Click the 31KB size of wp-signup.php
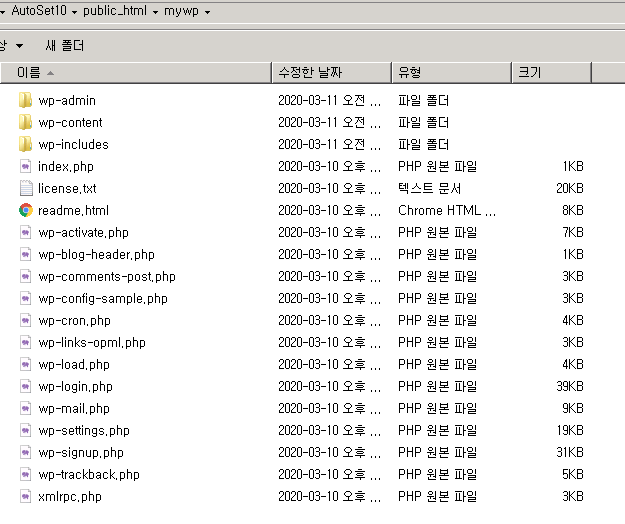 pos(570,453)
